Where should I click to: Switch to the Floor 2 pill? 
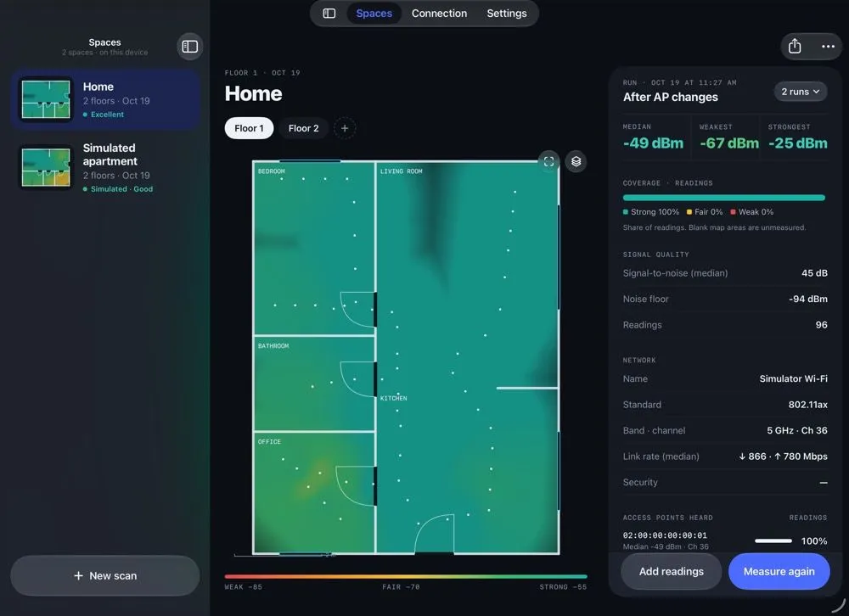(303, 128)
